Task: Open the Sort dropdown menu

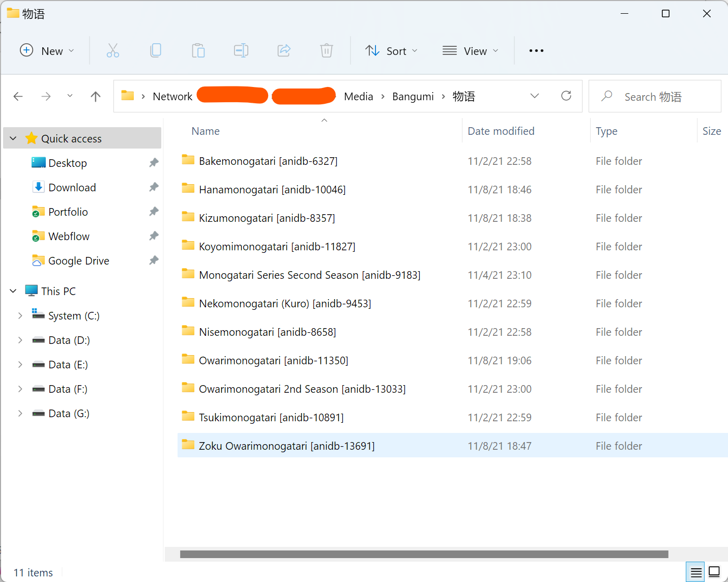Action: (x=392, y=50)
